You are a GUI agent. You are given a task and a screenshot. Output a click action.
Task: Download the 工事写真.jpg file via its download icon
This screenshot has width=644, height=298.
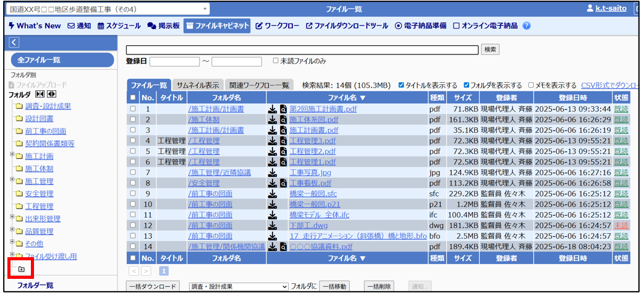(272, 172)
